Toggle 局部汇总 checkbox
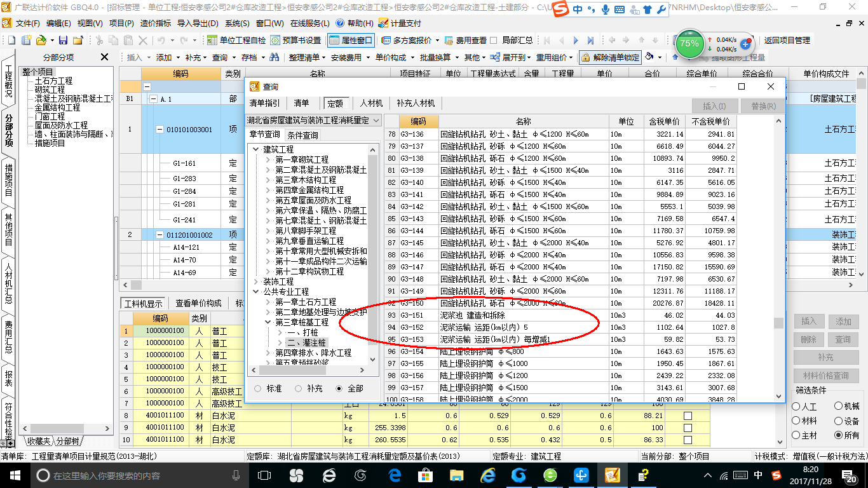868x488 pixels. [494, 40]
